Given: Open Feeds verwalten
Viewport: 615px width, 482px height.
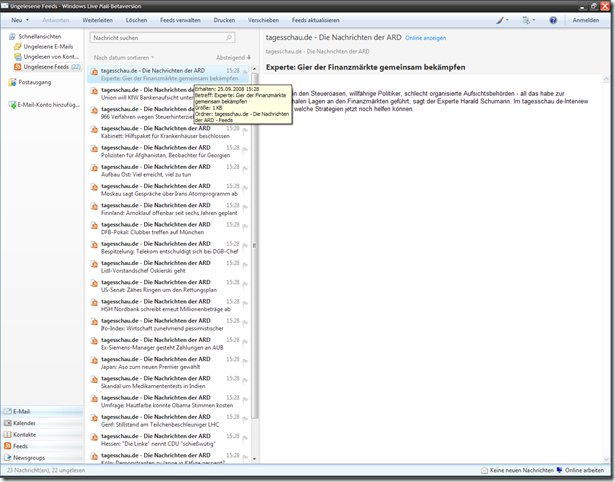Looking at the screenshot, I should coord(180,20).
